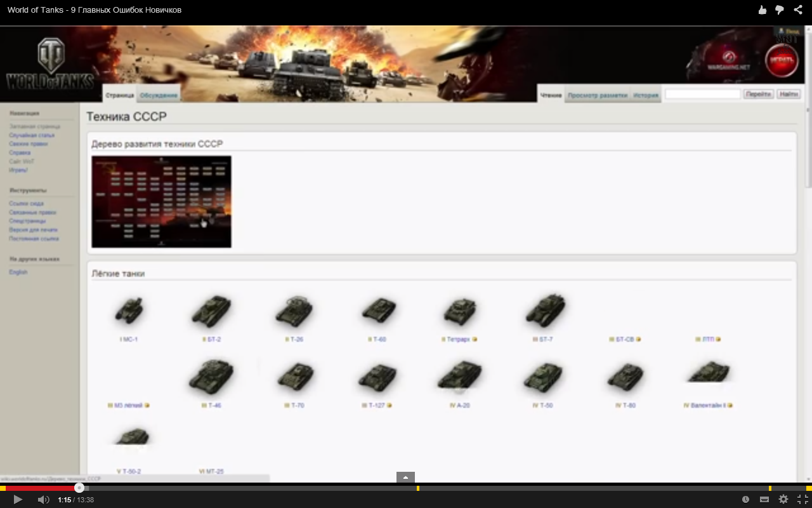Switch wiki language to English
Viewport: 812px width, 508px height.
tap(18, 272)
